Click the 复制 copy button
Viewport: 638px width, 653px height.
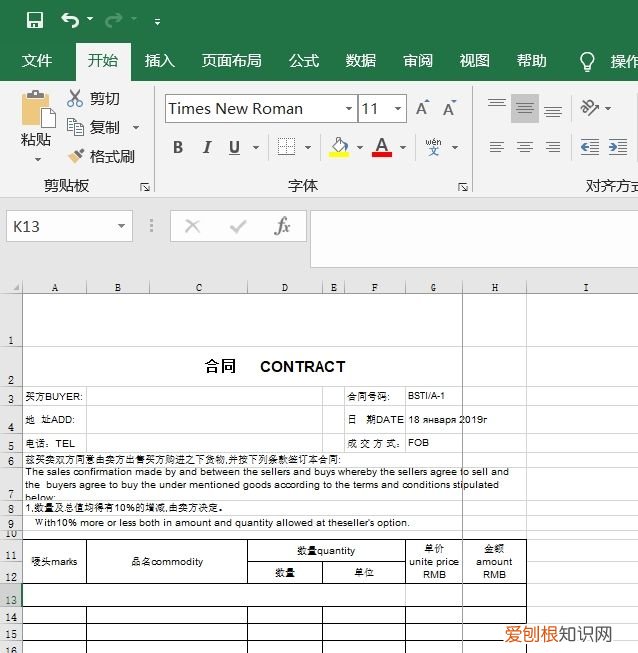click(94, 127)
